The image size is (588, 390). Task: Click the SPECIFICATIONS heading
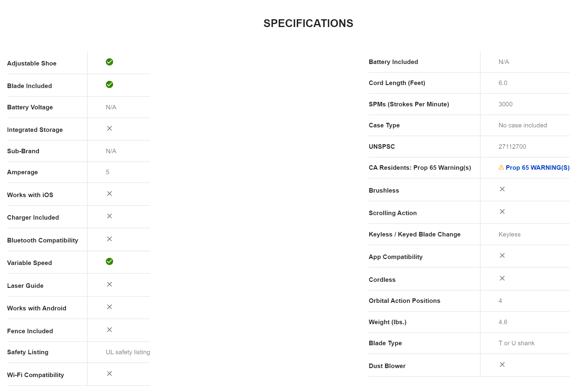pyautogui.click(x=308, y=23)
